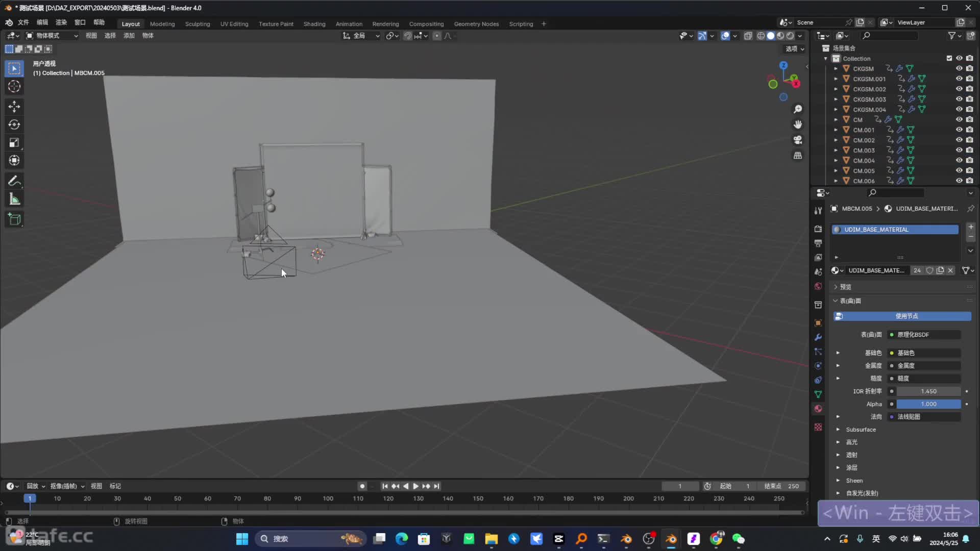Select UDIM_BASE_MATERIAL material slot

click(895, 230)
